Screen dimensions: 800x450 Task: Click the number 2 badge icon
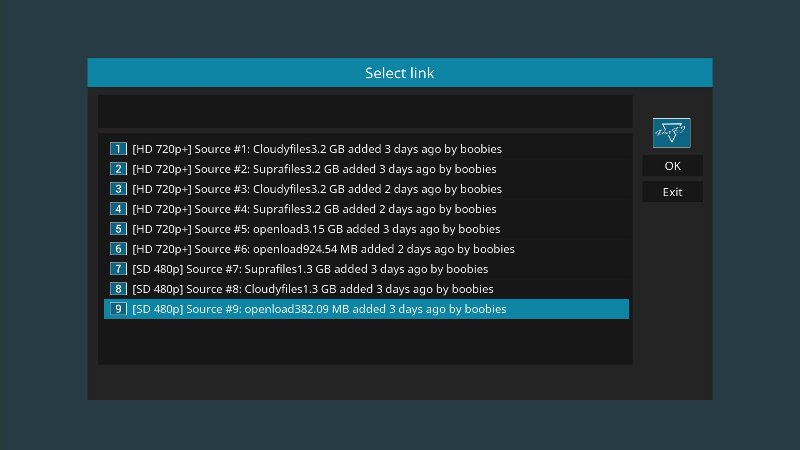(x=118, y=169)
